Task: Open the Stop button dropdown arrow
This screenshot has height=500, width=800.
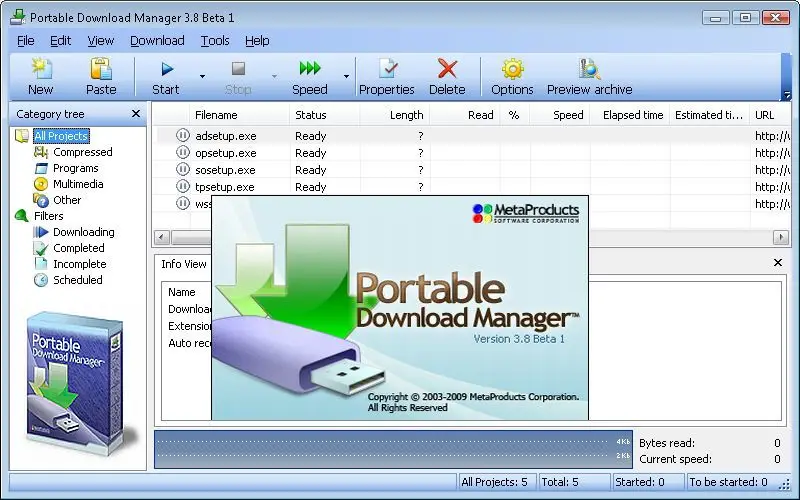Action: (274, 77)
